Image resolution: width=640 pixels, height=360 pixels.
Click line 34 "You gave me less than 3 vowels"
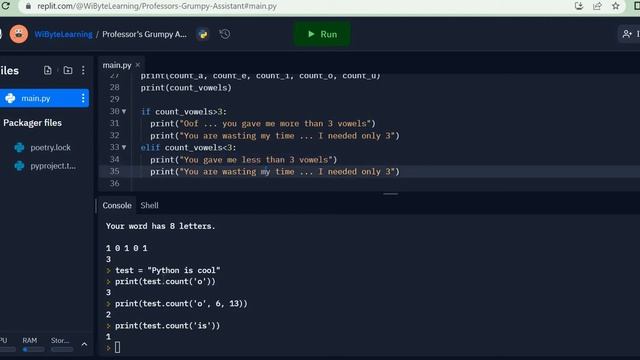(x=244, y=160)
